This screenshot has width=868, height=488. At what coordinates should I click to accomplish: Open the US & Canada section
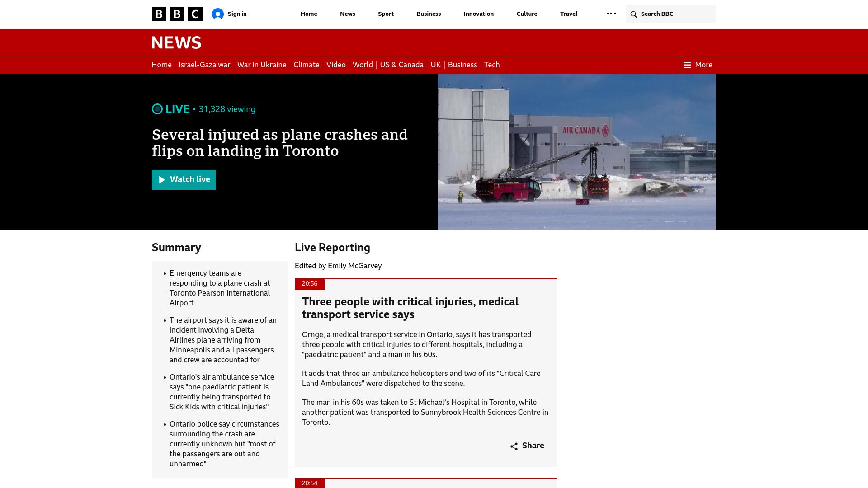402,65
